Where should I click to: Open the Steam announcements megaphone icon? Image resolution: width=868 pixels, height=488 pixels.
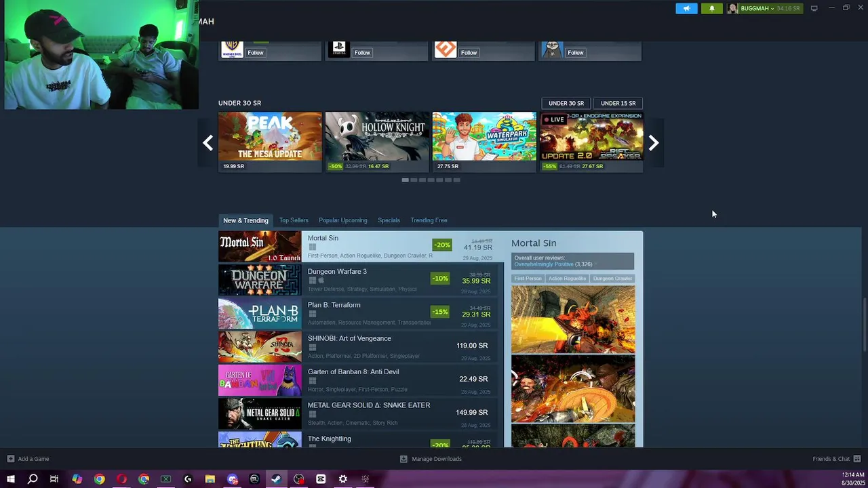(686, 8)
